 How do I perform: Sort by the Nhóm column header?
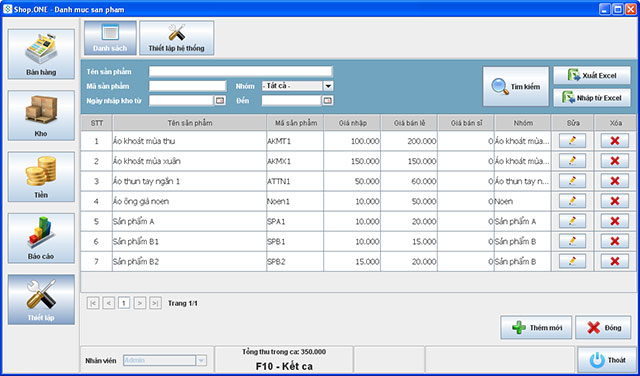tap(523, 123)
